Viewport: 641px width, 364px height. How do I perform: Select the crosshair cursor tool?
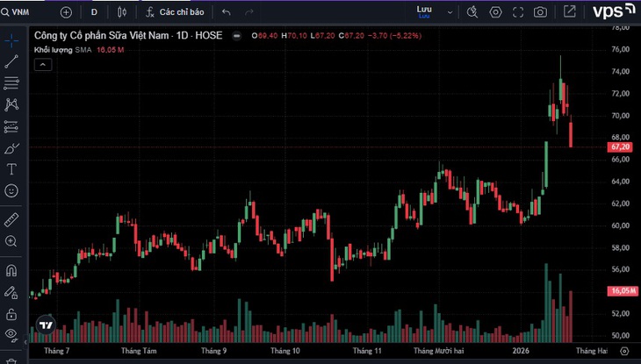(x=11, y=40)
